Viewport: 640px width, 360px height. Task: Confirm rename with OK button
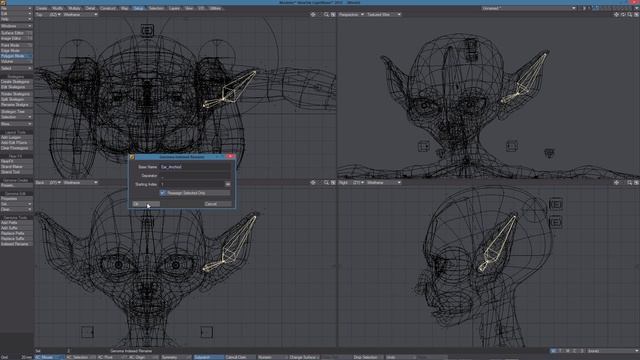[145, 204]
